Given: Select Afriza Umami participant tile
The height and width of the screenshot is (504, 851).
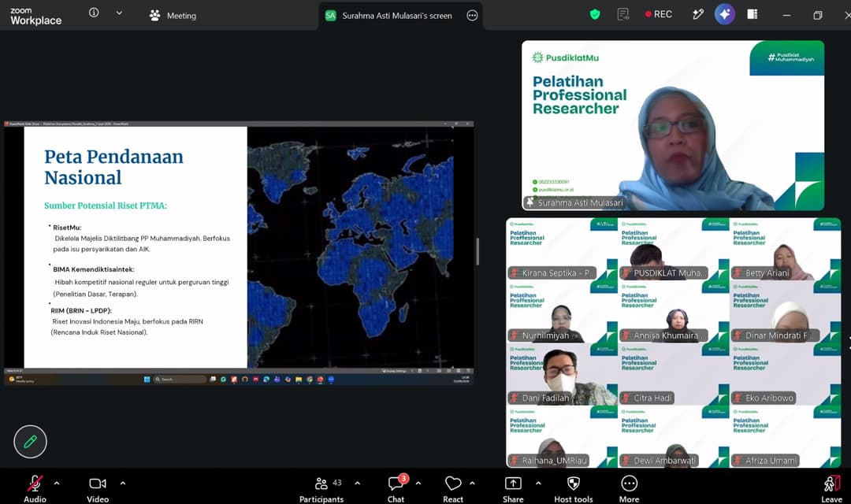Looking at the screenshot, I should click(786, 437).
